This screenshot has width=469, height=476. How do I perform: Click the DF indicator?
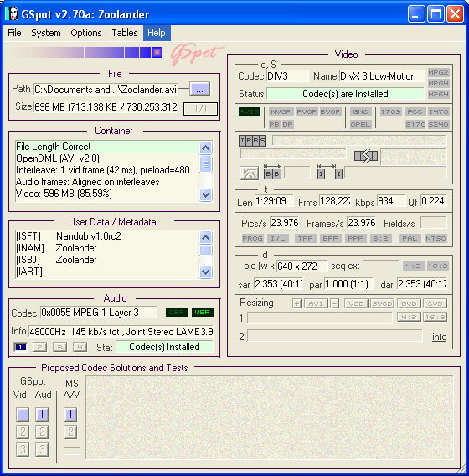(x=287, y=124)
